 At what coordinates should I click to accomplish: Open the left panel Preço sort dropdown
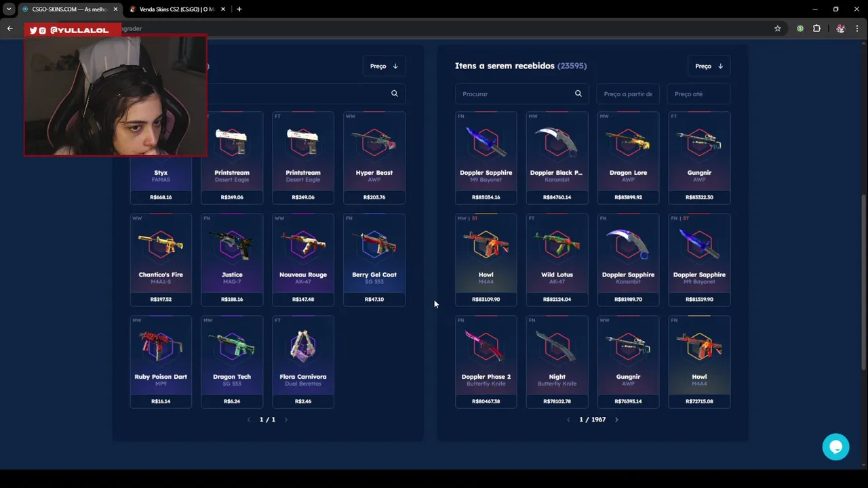pyautogui.click(x=384, y=66)
